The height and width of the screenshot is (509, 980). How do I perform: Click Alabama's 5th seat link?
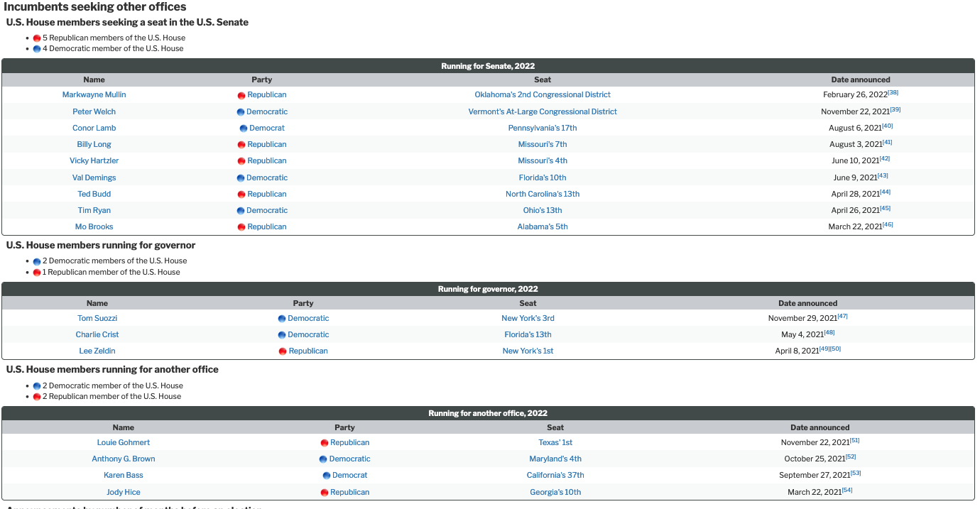tap(543, 226)
